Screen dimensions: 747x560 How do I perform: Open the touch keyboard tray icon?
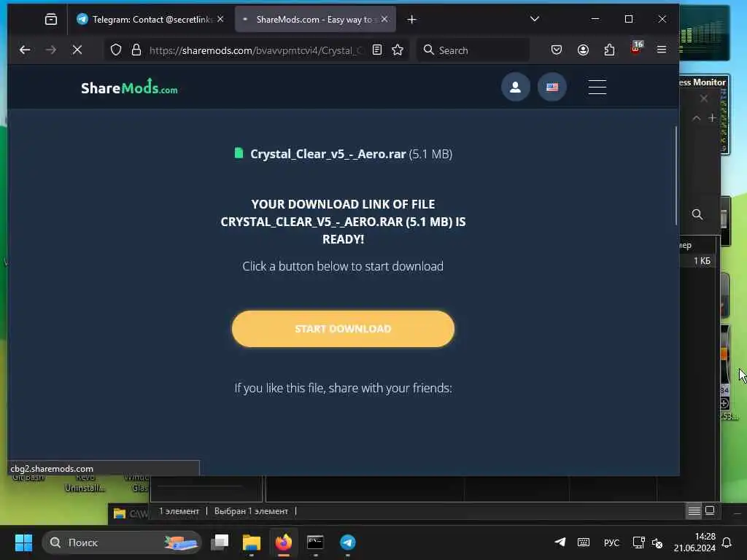[x=584, y=542]
